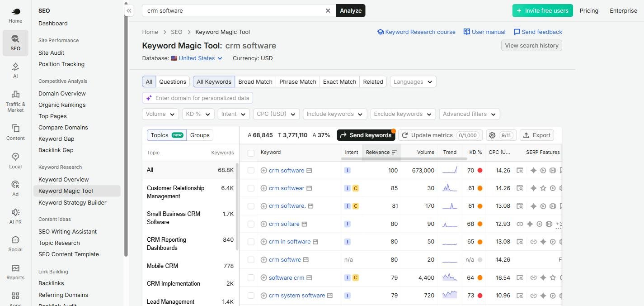Screen dimensions: 644x306
Task: Add 'software crm' keyword via plus icon
Action: pos(264,277)
